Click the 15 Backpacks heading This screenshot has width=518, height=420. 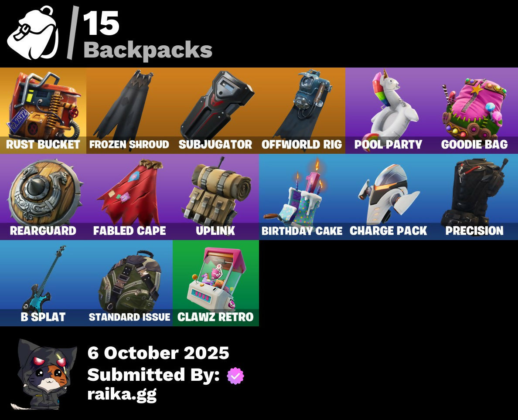148,35
